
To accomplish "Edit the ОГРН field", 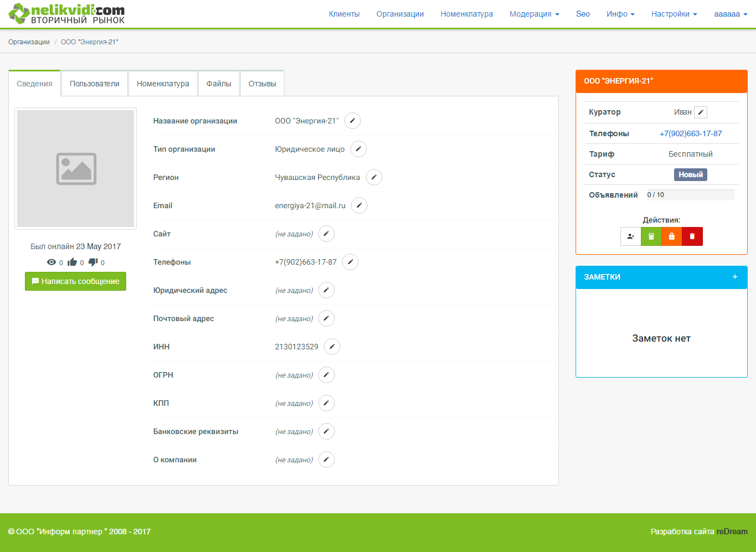I will coord(327,375).
